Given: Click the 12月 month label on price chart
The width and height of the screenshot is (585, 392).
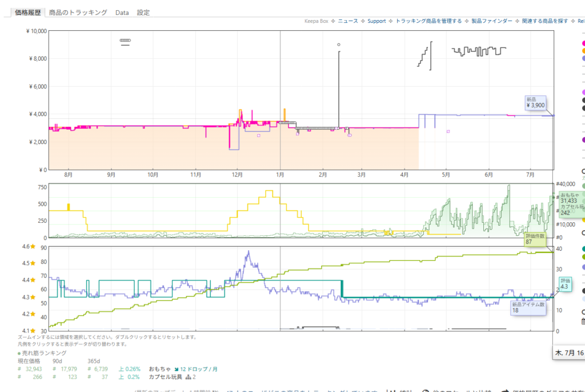Looking at the screenshot, I should pos(237,175).
